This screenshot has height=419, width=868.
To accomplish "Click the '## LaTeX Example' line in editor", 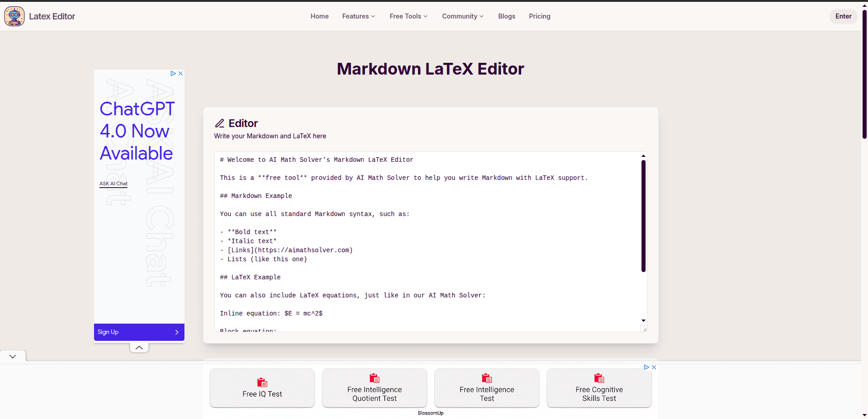I will tap(250, 277).
